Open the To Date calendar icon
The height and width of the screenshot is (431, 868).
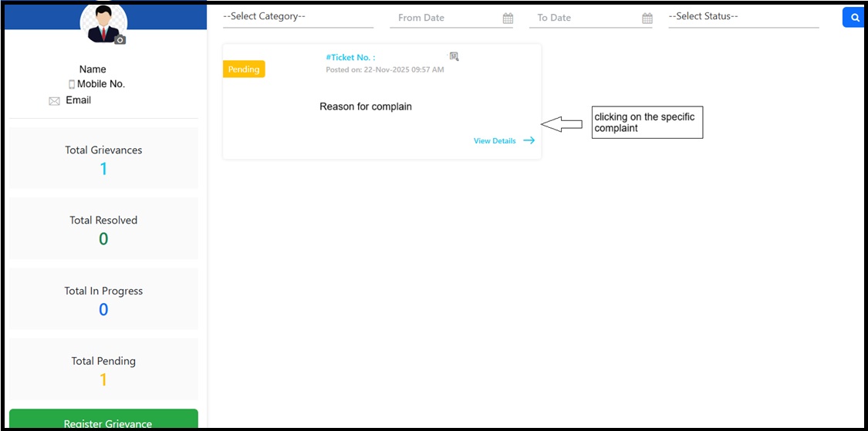click(647, 19)
